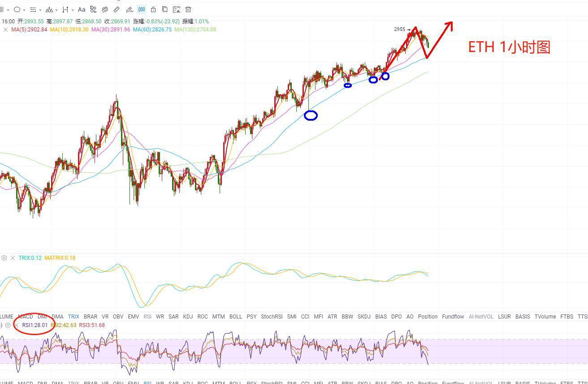The image size is (588, 384).
Task: Open Fundflow in row above RSI panel
Action: point(453,317)
